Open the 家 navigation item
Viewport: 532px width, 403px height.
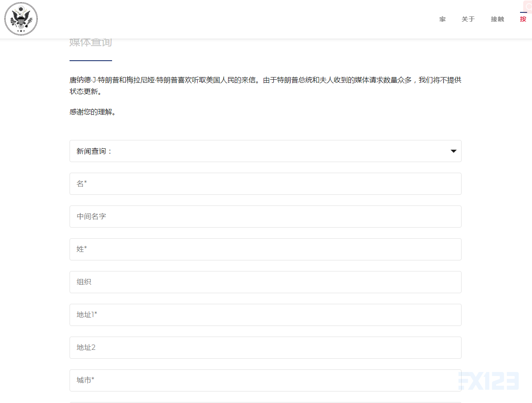pyautogui.click(x=443, y=19)
